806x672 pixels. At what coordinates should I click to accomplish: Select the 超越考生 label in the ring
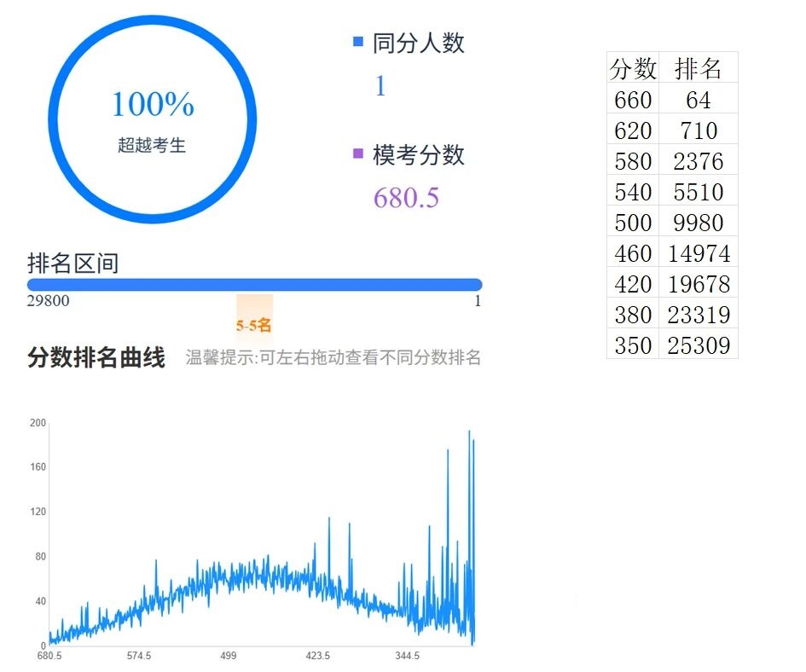[152, 145]
